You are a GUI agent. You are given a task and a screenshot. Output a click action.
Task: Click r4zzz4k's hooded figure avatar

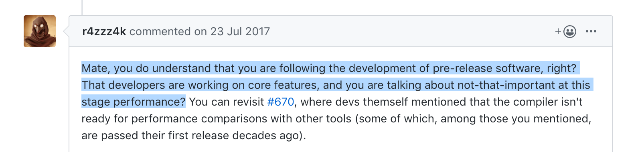tap(40, 31)
